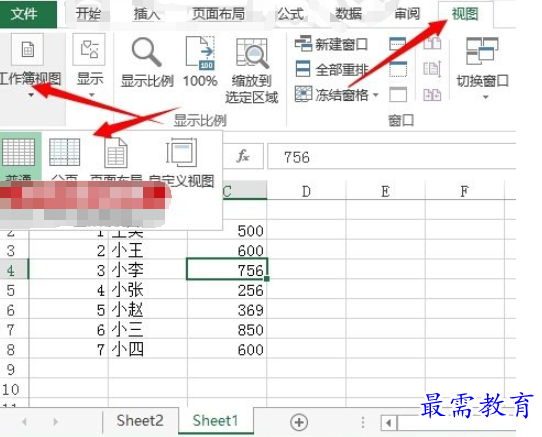Go to the 公式 tab
542x437 pixels.
click(x=290, y=15)
